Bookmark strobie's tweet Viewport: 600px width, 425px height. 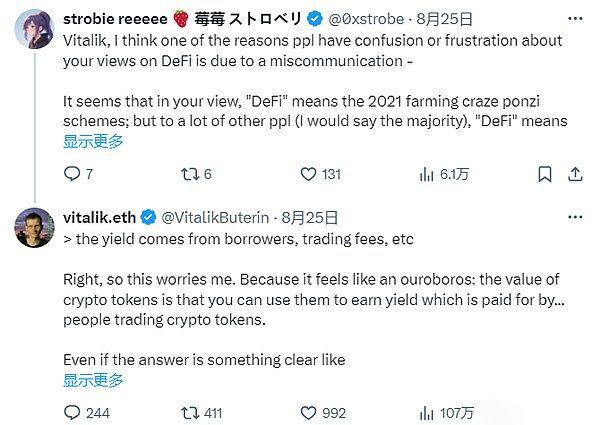tap(545, 174)
